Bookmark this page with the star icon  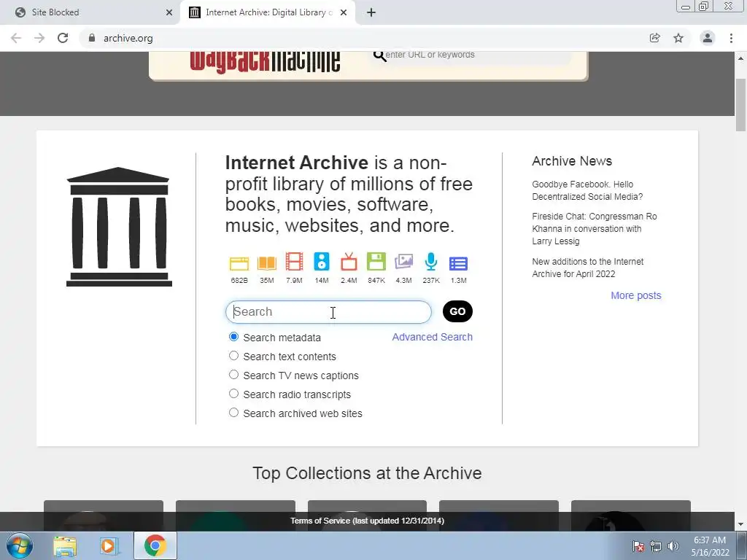point(678,38)
